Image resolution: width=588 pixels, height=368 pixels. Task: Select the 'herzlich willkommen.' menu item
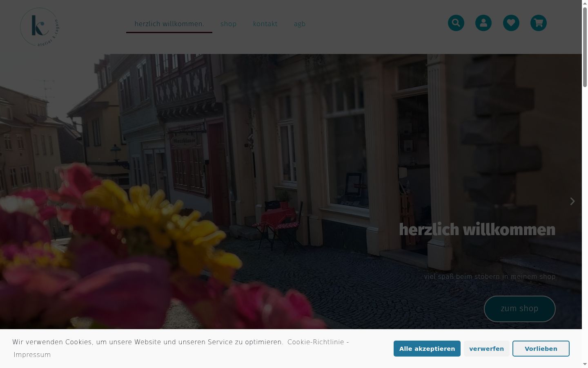[169, 24]
